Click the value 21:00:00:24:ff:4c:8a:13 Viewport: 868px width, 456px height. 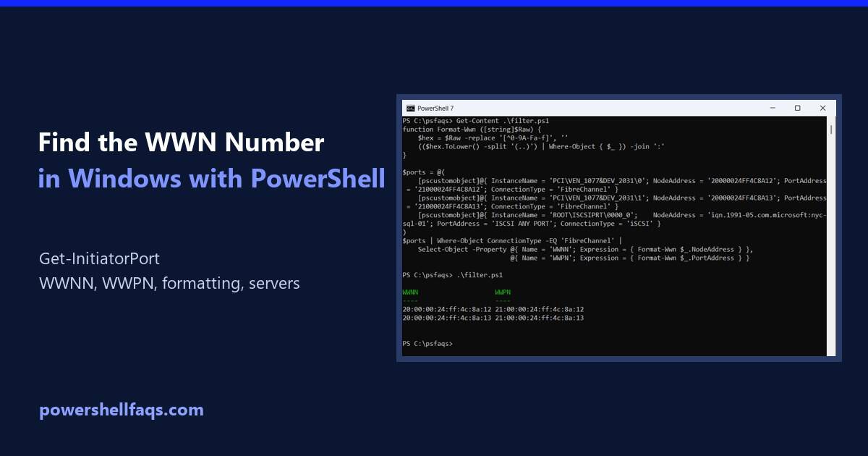[540, 318]
